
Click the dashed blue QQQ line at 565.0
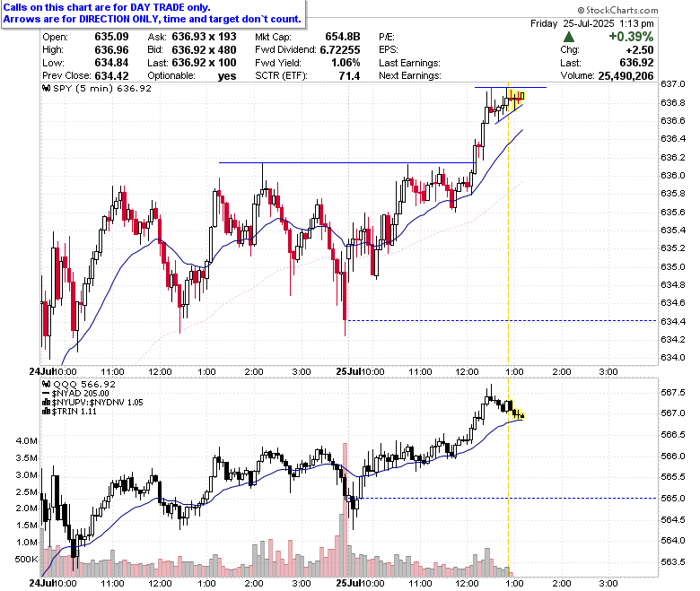[507, 499]
